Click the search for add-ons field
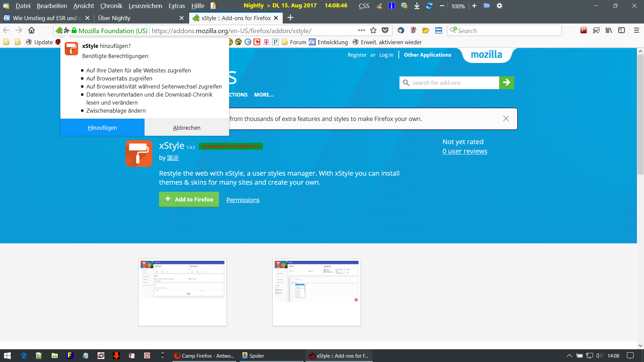The width and height of the screenshot is (644, 362). pos(449,83)
